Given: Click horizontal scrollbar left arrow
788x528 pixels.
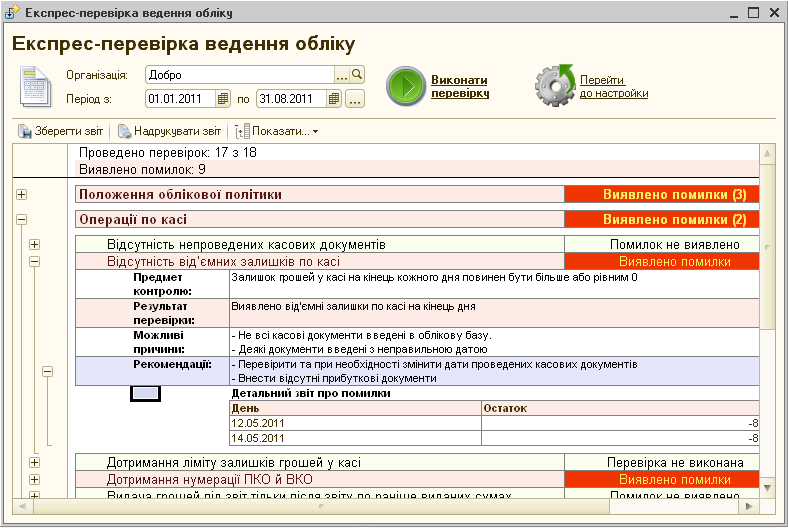Looking at the screenshot, I should (22, 506).
